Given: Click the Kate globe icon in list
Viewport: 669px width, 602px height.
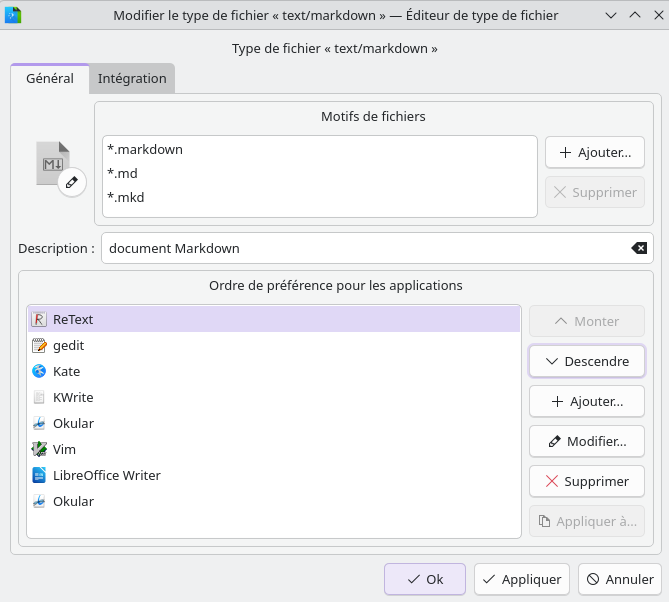Looking at the screenshot, I should point(39,371).
